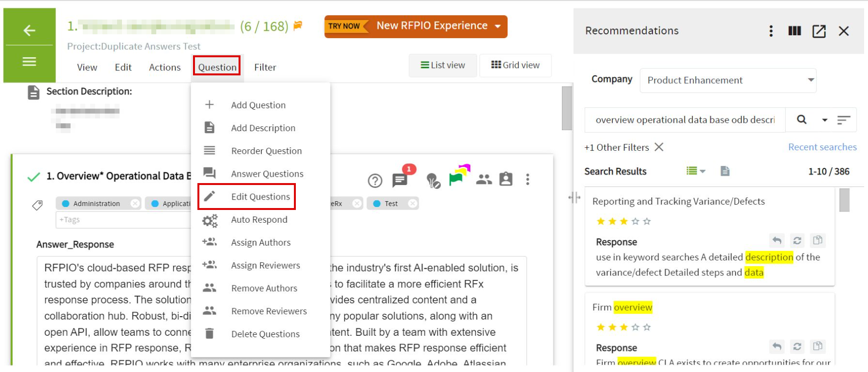Open the question's three-dot more menu
This screenshot has height=372, width=868.
528,180
